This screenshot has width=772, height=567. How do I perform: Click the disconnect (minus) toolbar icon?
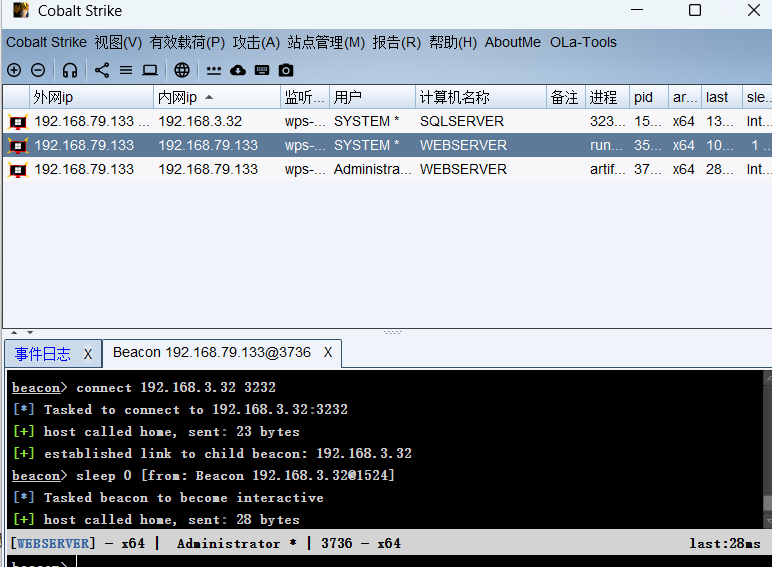click(x=38, y=70)
